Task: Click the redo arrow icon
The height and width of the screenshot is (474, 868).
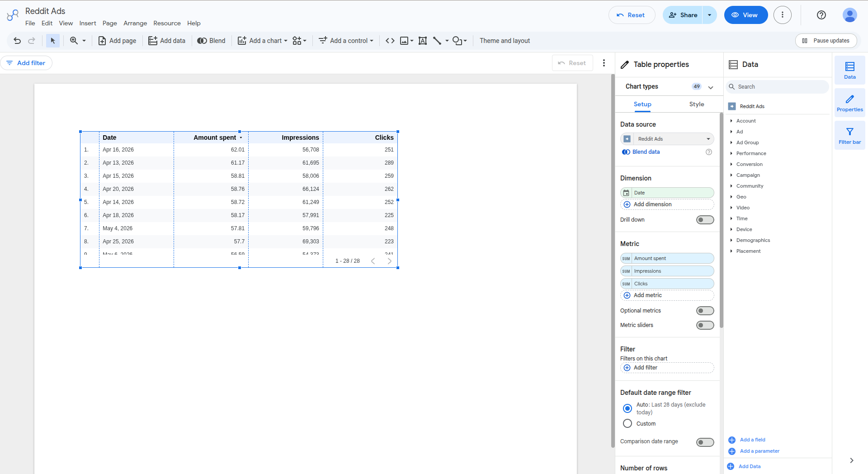Action: (32, 41)
